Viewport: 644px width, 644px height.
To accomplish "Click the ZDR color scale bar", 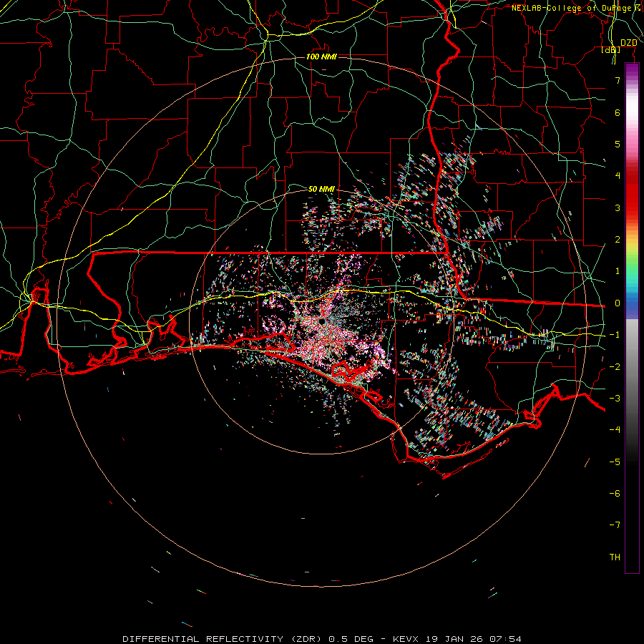I will pyautogui.click(x=632, y=318).
